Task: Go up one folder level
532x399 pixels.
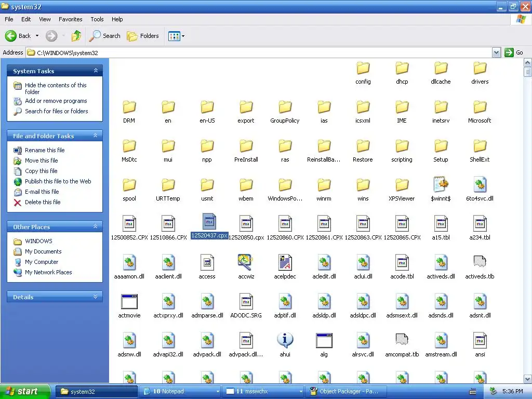Action: (x=76, y=36)
